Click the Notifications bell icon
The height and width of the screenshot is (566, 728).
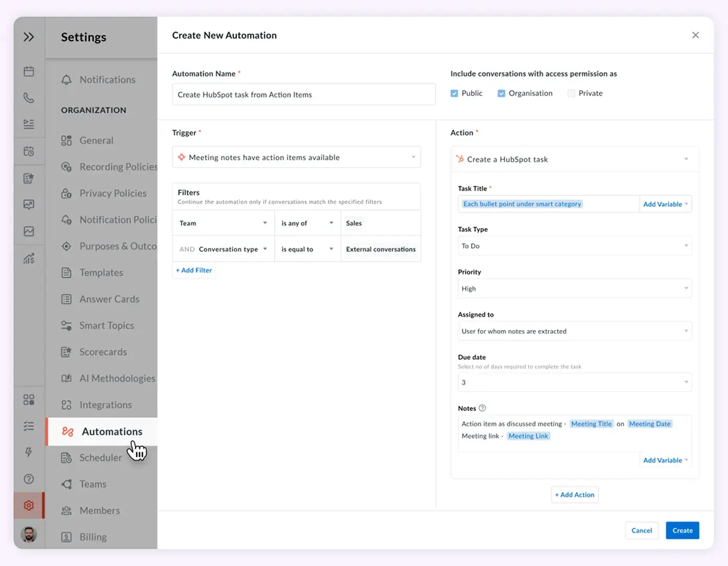[66, 80]
